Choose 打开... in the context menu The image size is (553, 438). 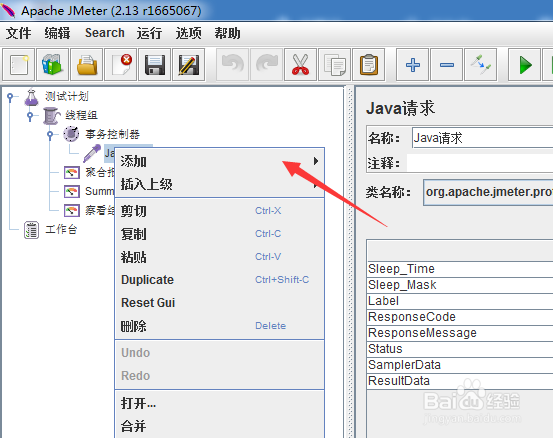[x=219, y=403]
